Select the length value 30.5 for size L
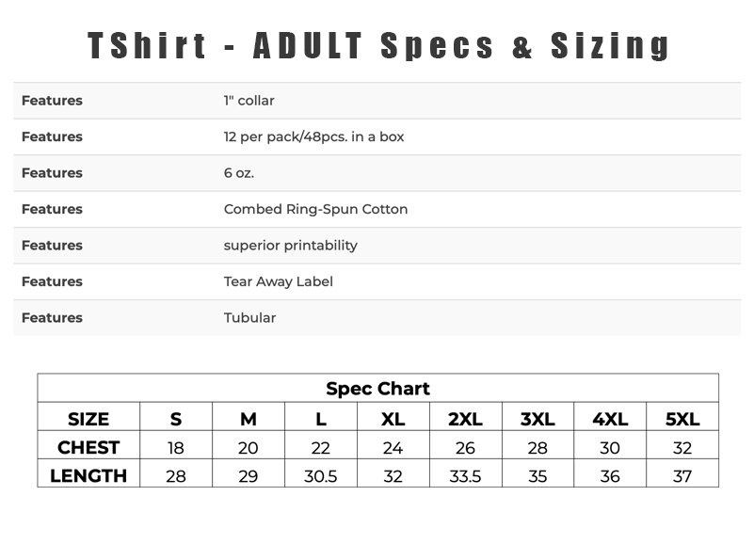 [321, 476]
